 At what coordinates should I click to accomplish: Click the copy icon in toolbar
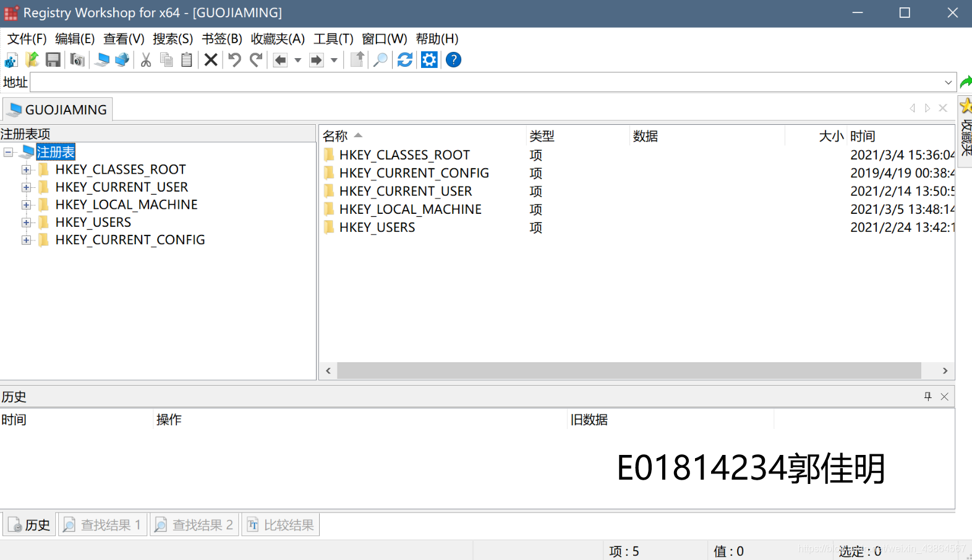166,60
